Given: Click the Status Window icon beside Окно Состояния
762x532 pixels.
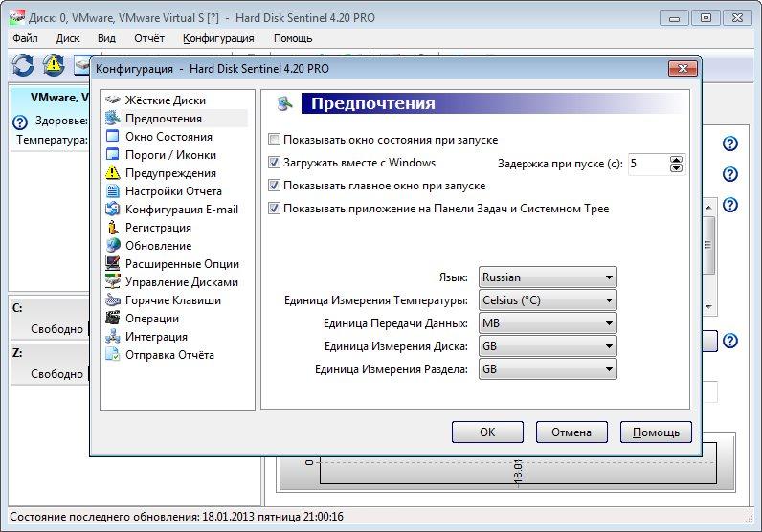Looking at the screenshot, I should click(x=113, y=136).
